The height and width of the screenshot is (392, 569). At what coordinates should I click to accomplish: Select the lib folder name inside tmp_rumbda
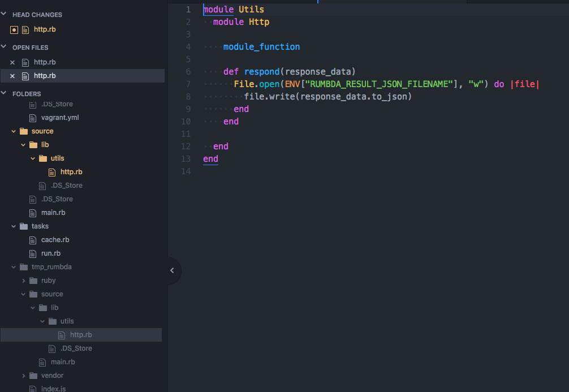pos(54,308)
